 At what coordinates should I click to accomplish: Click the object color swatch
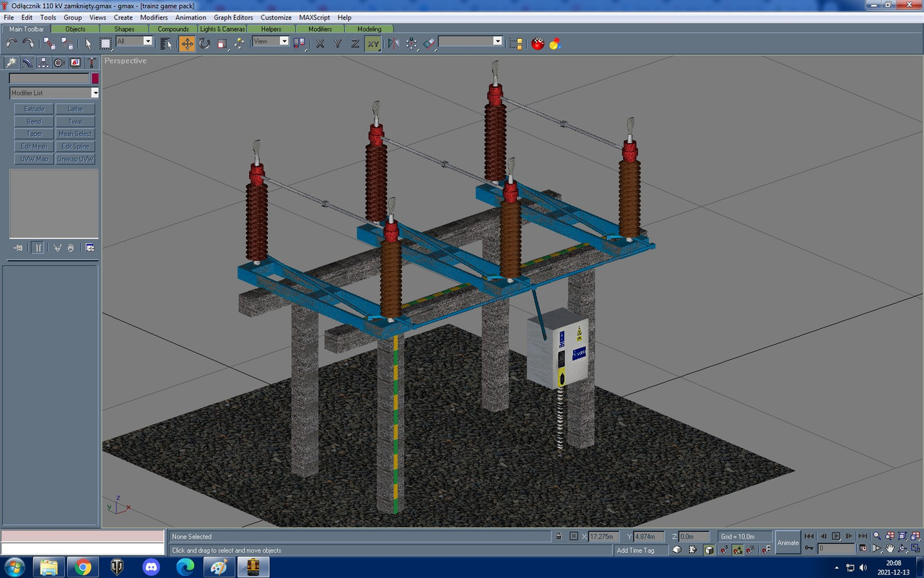(95, 78)
